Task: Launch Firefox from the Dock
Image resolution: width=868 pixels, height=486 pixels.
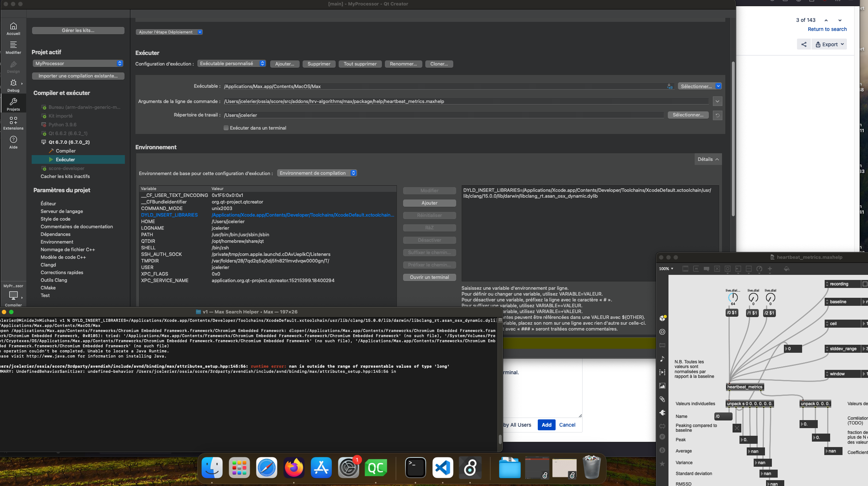Action: [294, 467]
